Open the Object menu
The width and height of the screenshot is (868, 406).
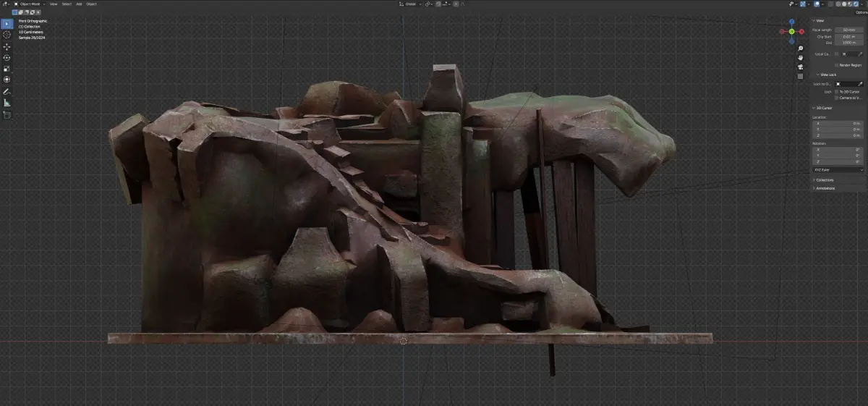coord(91,4)
